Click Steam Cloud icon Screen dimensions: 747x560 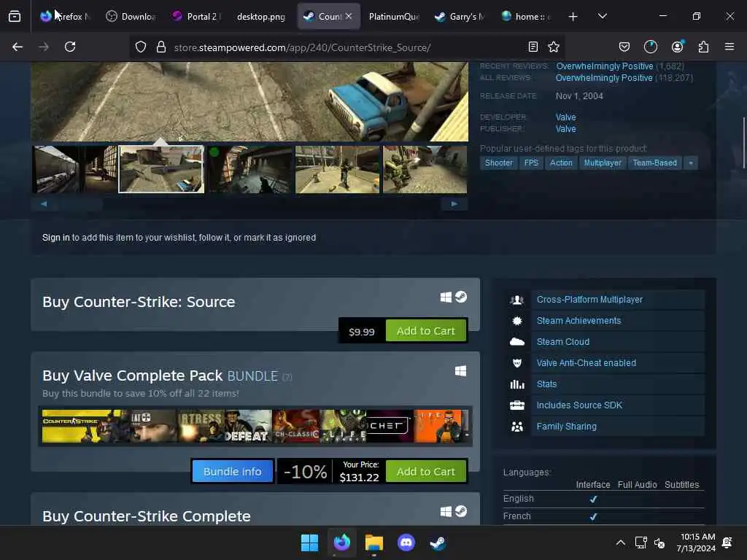[517, 342]
